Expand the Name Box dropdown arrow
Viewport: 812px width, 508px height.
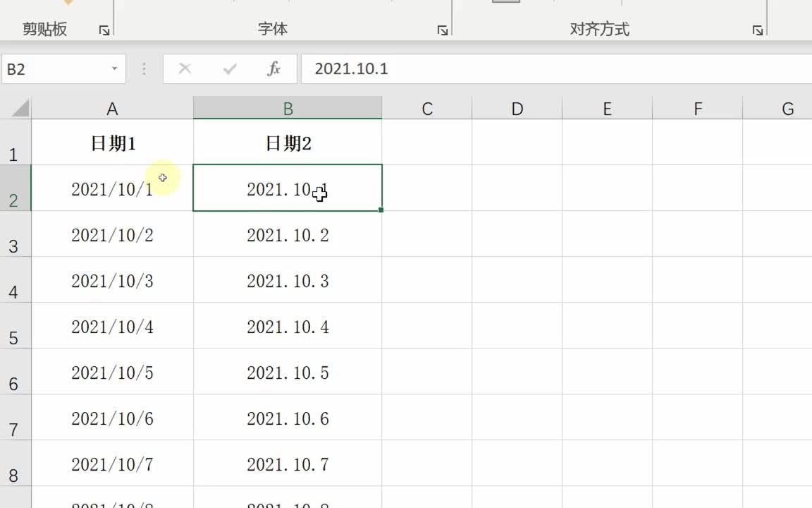coord(114,68)
